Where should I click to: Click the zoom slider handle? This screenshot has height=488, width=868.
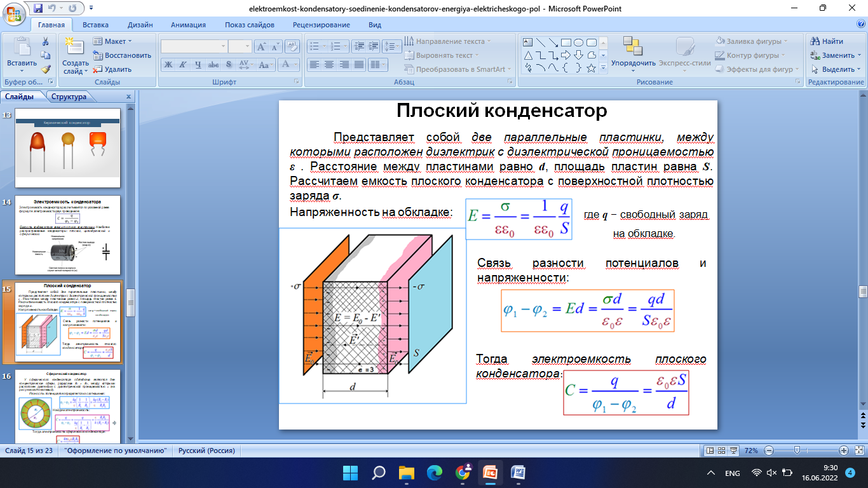click(x=797, y=451)
